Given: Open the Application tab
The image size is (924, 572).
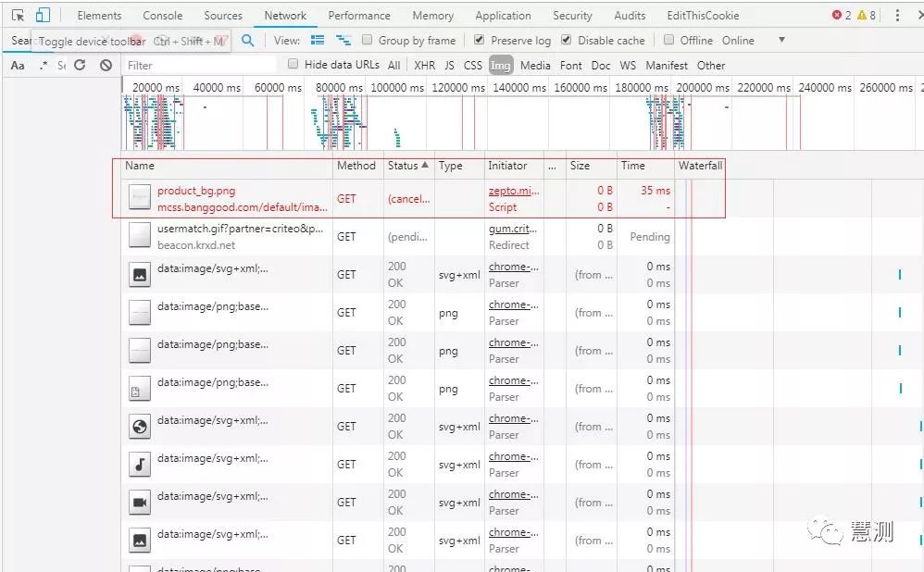Looking at the screenshot, I should click(x=503, y=16).
